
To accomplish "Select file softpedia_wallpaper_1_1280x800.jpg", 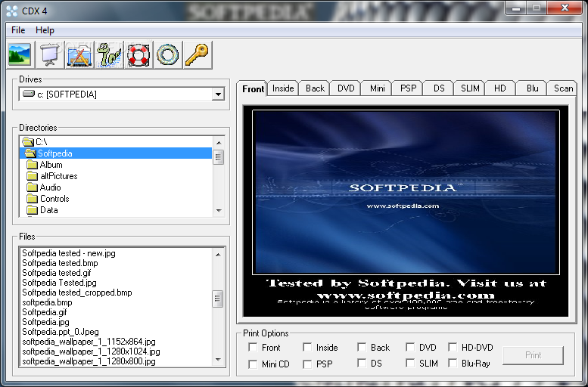I will (x=89, y=361).
